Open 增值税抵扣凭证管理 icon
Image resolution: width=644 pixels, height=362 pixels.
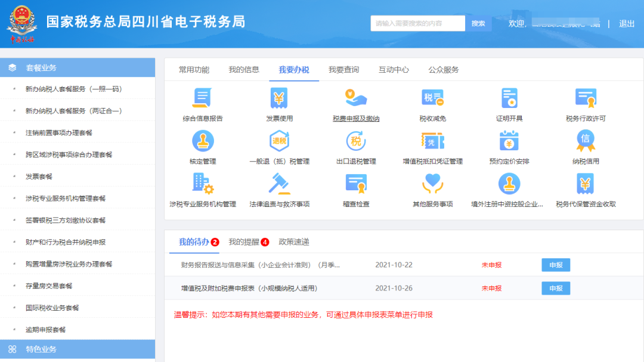tap(432, 141)
